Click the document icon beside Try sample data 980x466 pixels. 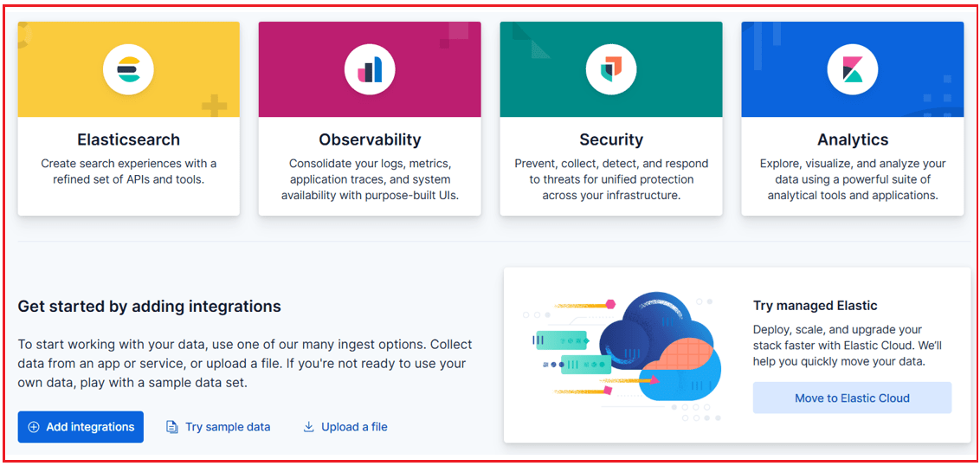point(172,427)
